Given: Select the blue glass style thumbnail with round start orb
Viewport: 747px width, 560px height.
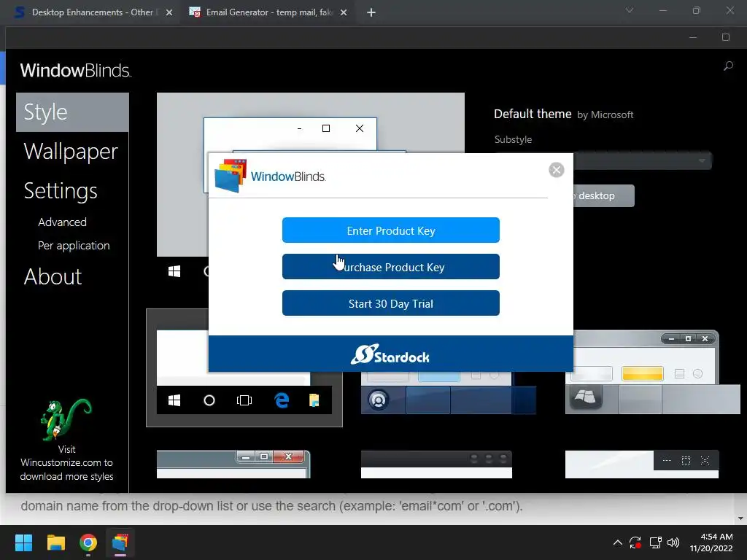Looking at the screenshot, I should [x=449, y=393].
